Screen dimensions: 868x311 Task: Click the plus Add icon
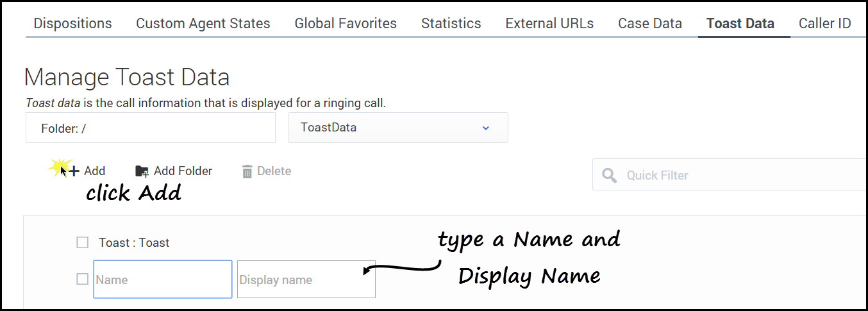(74, 171)
